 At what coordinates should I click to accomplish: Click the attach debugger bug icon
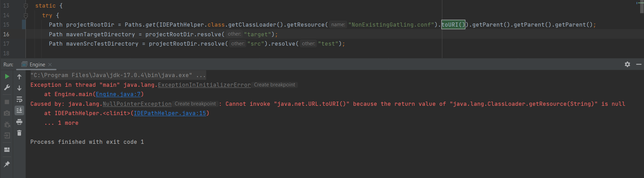tap(7, 124)
